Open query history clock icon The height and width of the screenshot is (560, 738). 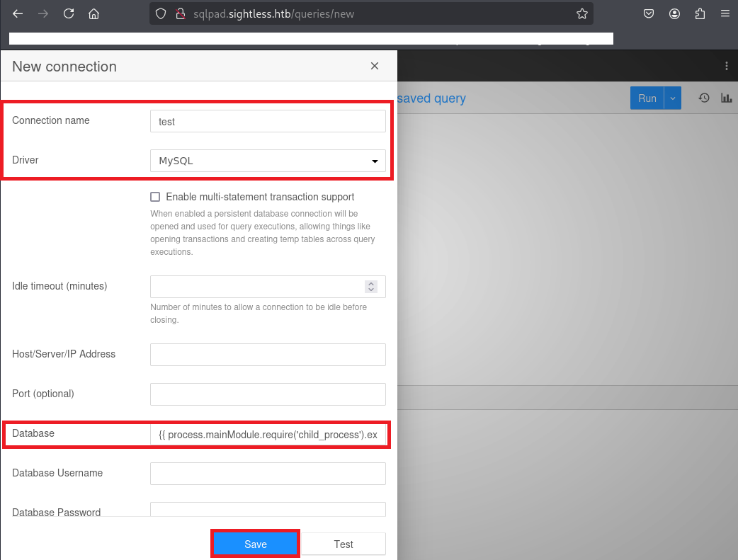click(x=704, y=98)
